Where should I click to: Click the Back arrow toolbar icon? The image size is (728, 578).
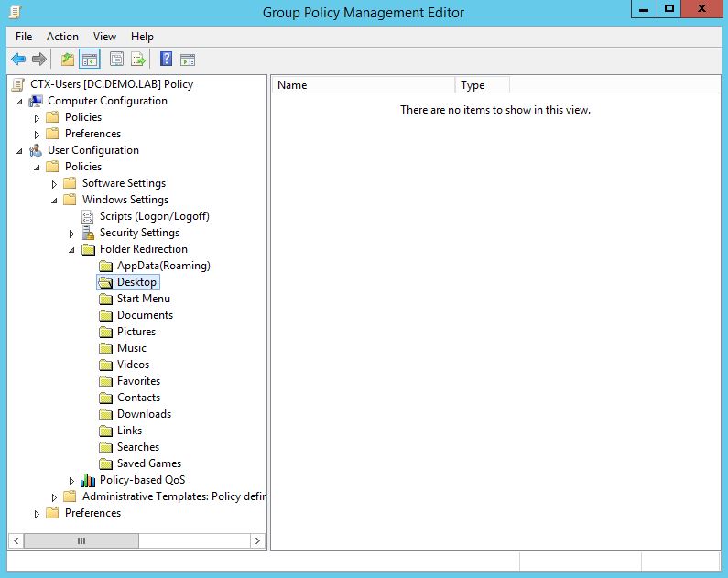(18, 60)
